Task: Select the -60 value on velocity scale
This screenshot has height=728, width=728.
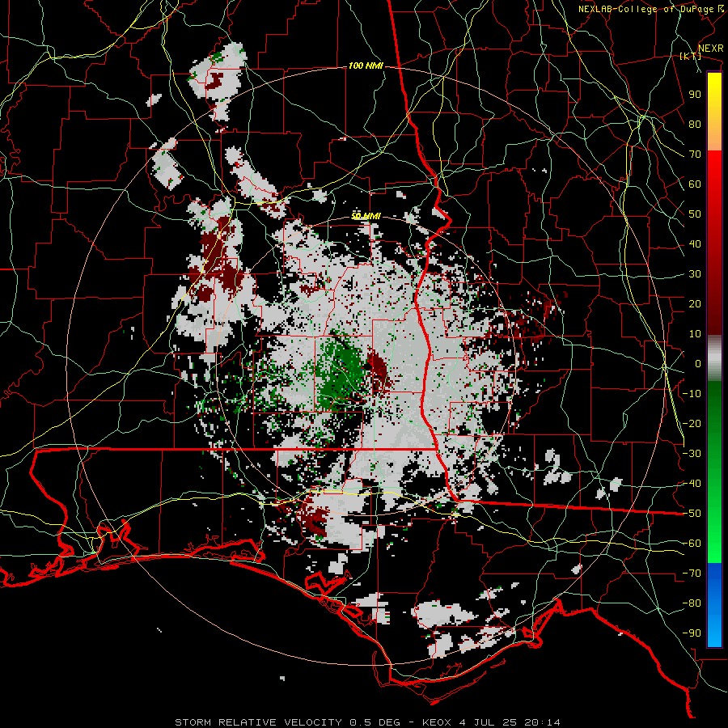Action: pos(692,544)
